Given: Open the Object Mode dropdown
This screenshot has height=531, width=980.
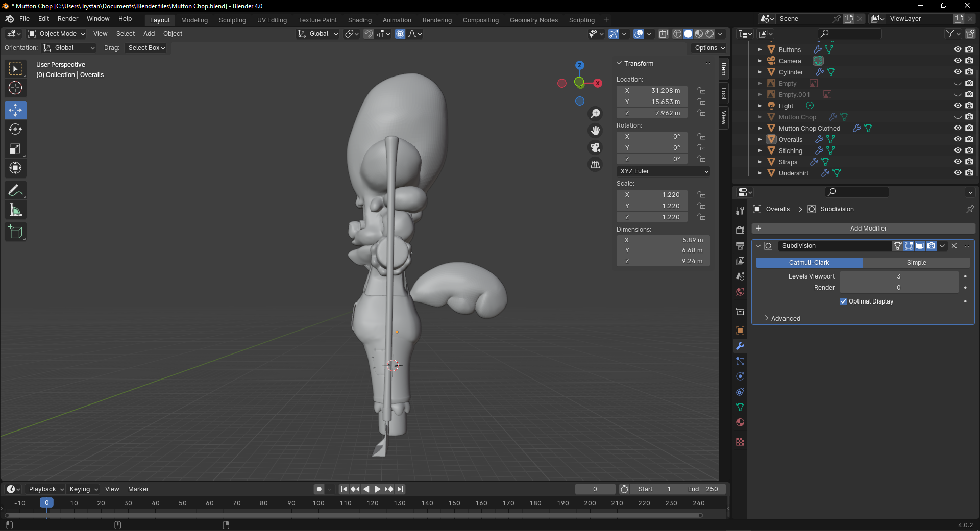Looking at the screenshot, I should (x=57, y=34).
